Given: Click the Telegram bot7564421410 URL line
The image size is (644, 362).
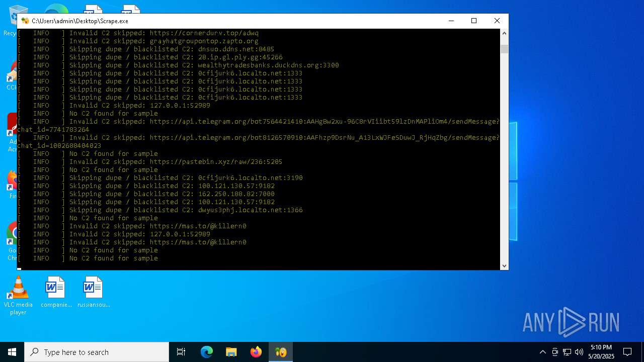Looking at the screenshot, I should [259, 122].
